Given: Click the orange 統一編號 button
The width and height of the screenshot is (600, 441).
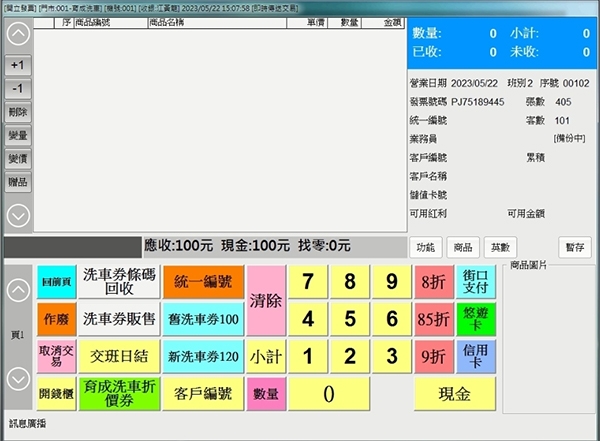Looking at the screenshot, I should tap(203, 282).
